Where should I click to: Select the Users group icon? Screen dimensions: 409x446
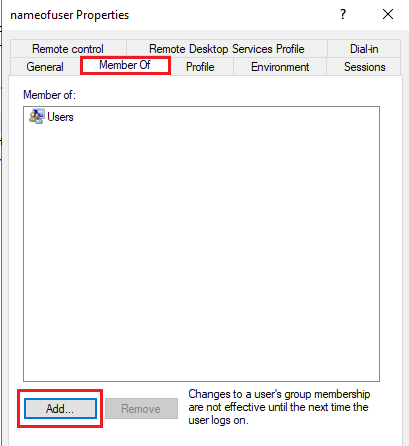click(x=36, y=117)
